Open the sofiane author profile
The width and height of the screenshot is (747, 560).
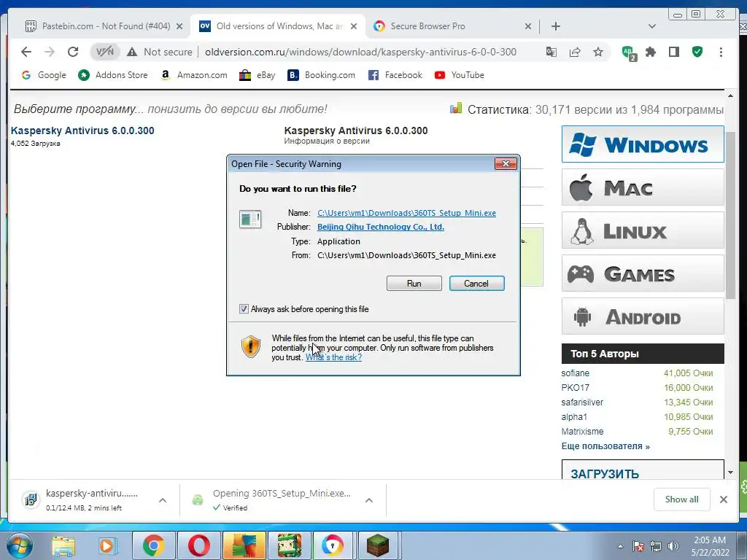click(x=575, y=373)
